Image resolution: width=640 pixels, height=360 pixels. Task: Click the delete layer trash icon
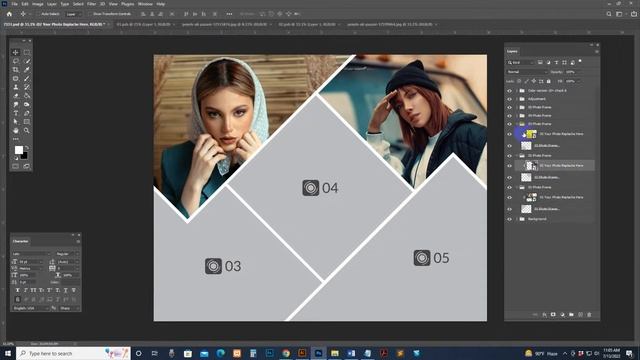[589, 315]
